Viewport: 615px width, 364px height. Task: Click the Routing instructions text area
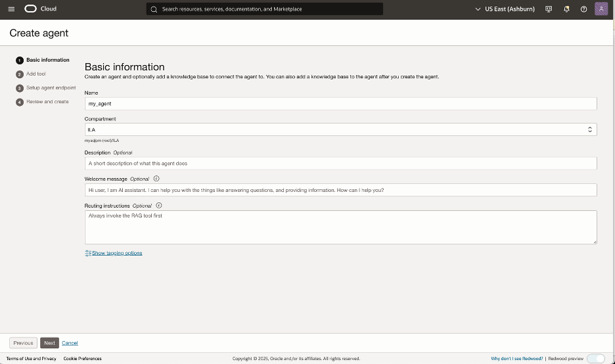[340, 227]
